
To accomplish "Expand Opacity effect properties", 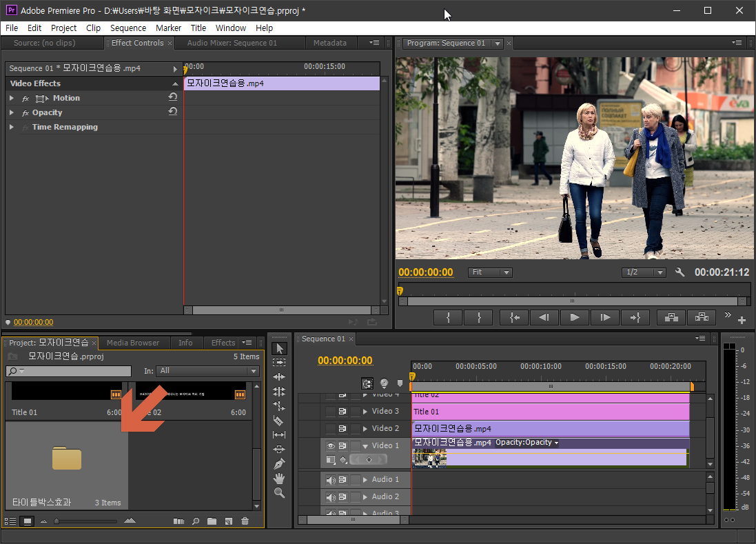I will coord(12,112).
